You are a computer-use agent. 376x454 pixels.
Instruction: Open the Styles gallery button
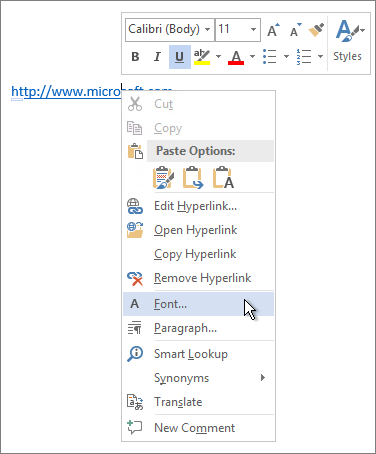349,41
